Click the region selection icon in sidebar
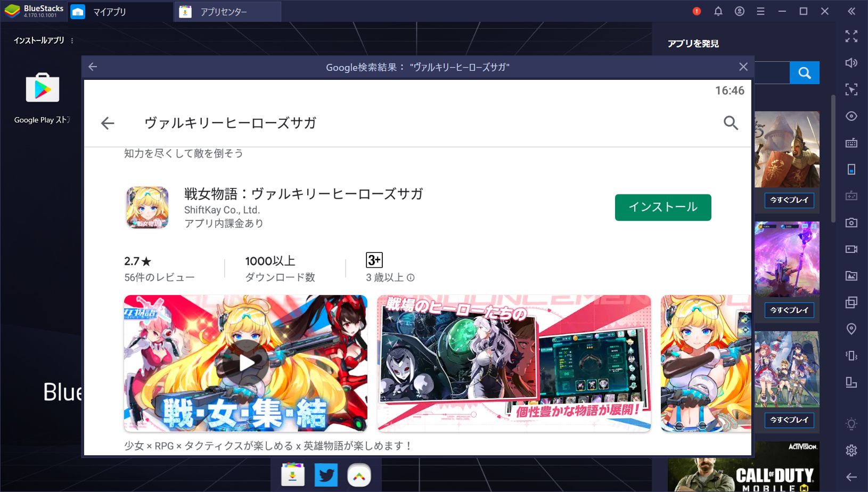 851,89
